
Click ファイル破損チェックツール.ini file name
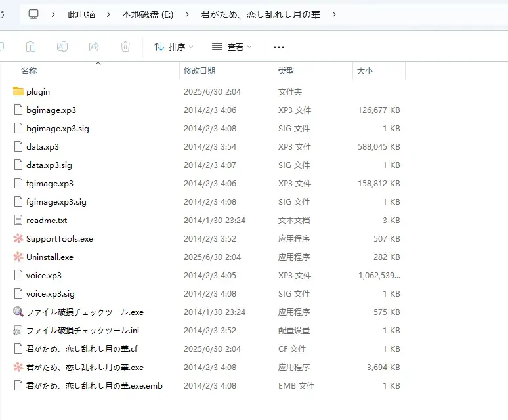coord(83,330)
